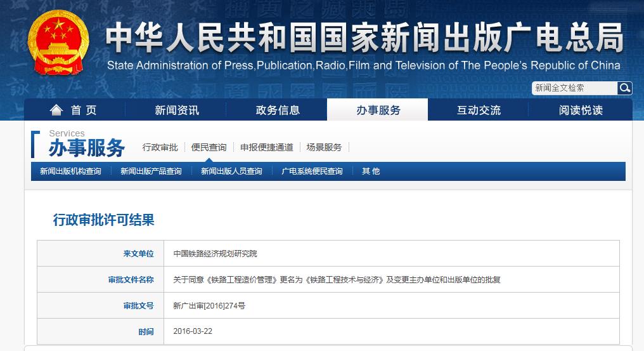
Task: Open the 首页 navigation tab
Action: pyautogui.click(x=75, y=110)
